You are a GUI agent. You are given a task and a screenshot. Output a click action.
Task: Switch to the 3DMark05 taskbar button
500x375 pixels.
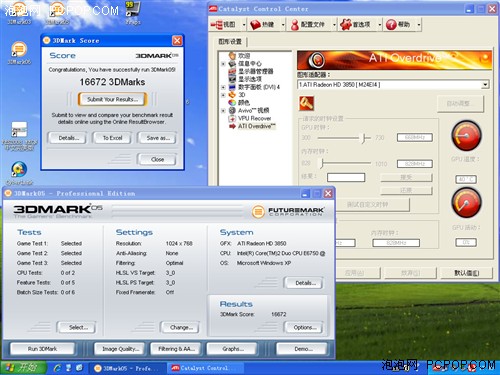[127, 368]
